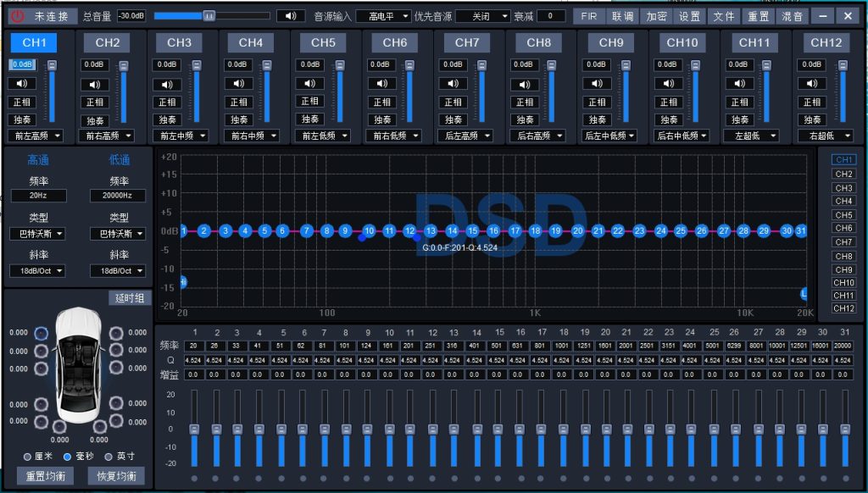This screenshot has height=493, width=868.
Task: Click the band 31 EQ gain slider handle
Action: (x=845, y=429)
